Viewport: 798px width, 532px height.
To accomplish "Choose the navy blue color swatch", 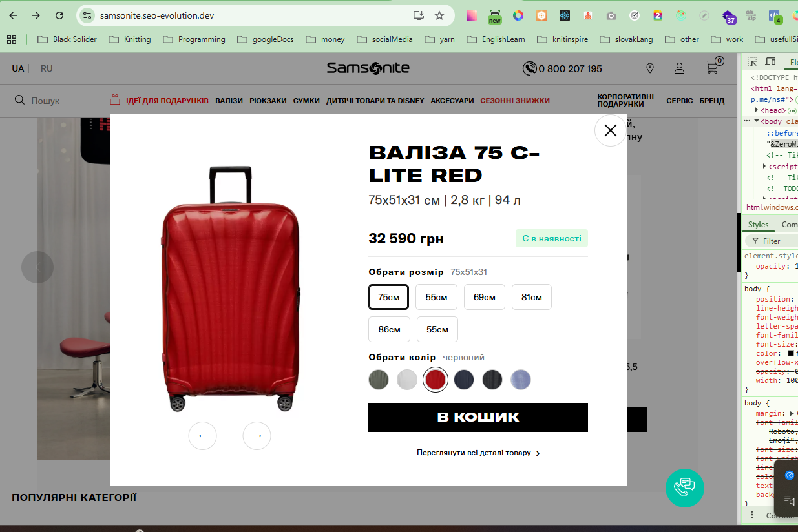I will pyautogui.click(x=464, y=380).
